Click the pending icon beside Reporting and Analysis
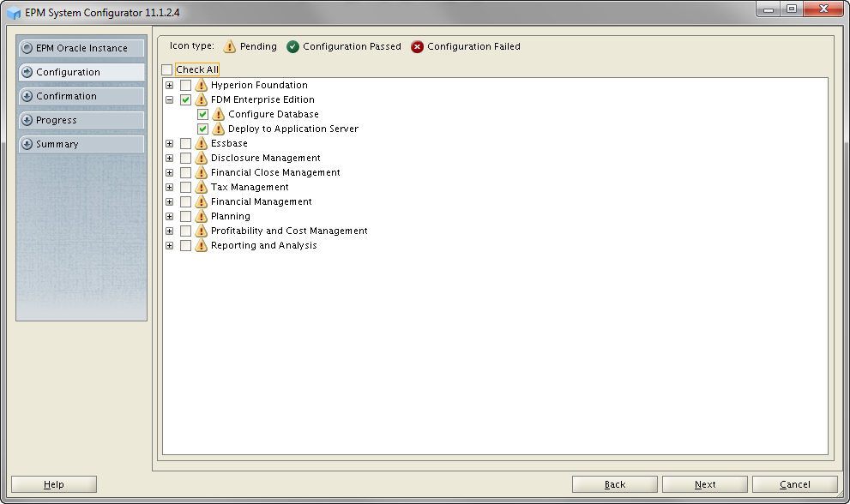Screen dimensions: 850x504 [201, 246]
